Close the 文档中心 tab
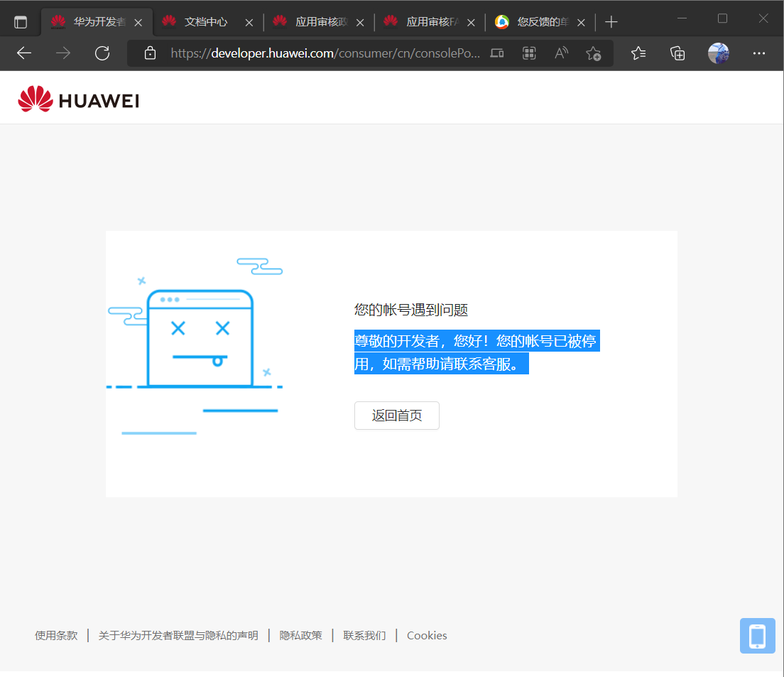 (x=249, y=23)
